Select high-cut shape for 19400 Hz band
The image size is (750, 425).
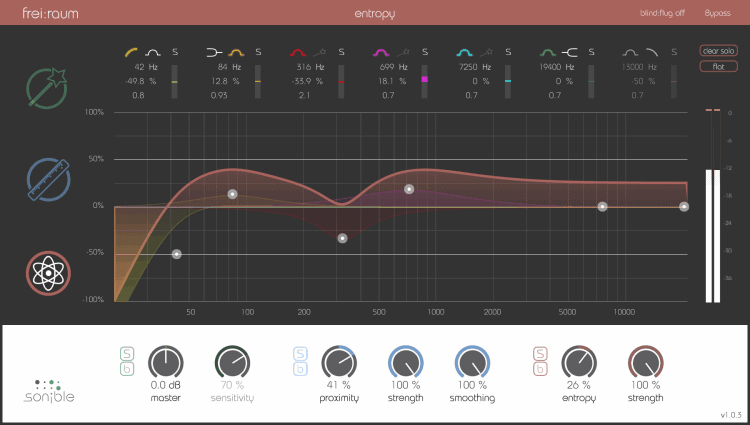pos(570,52)
